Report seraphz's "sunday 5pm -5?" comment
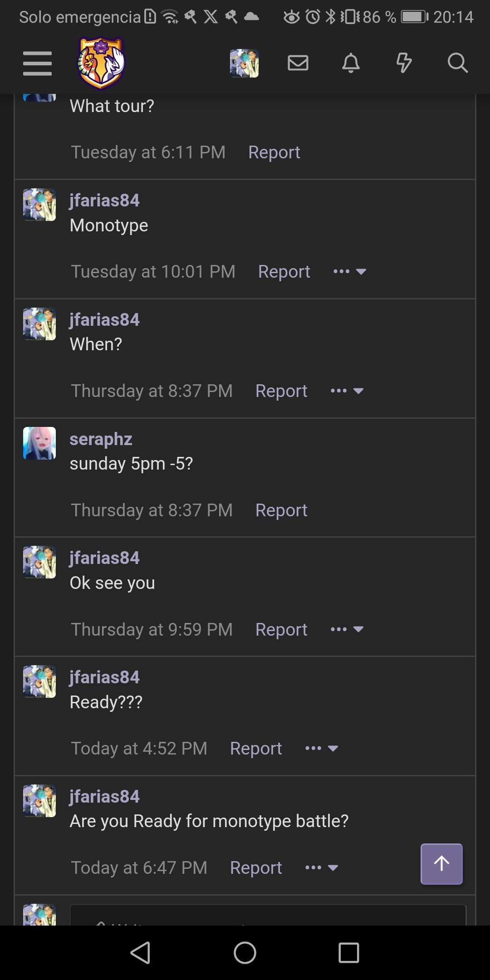The image size is (490, 980). pyautogui.click(x=281, y=510)
